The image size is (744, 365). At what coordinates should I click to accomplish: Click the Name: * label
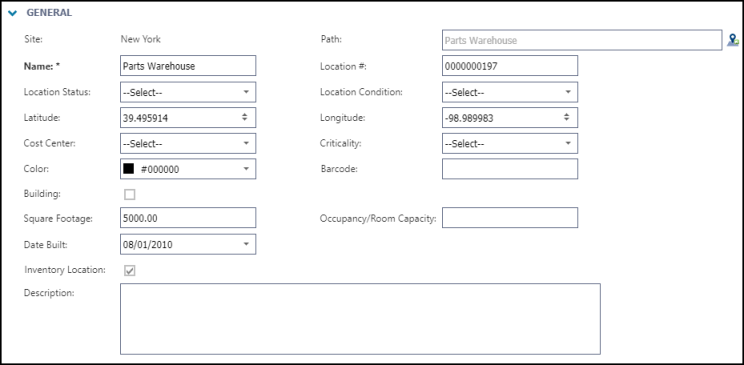click(42, 66)
